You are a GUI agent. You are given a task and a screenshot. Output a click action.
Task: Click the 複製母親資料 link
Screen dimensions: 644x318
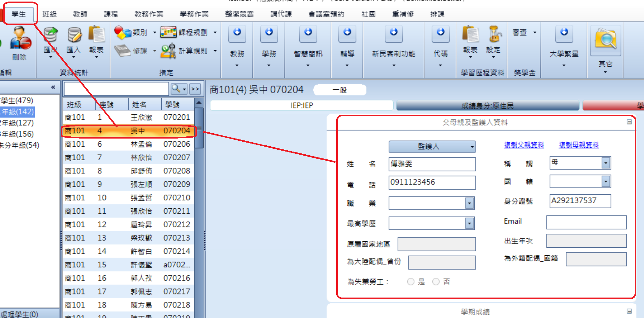pyautogui.click(x=579, y=145)
